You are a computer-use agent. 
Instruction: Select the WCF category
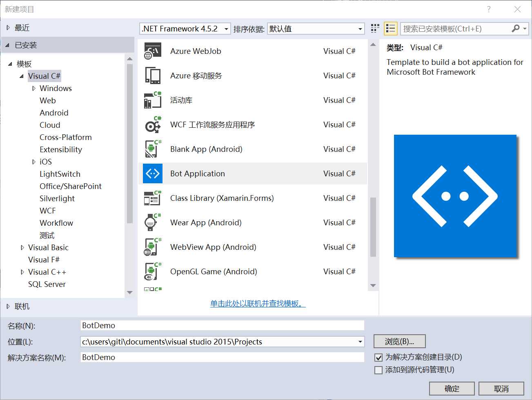click(x=48, y=211)
